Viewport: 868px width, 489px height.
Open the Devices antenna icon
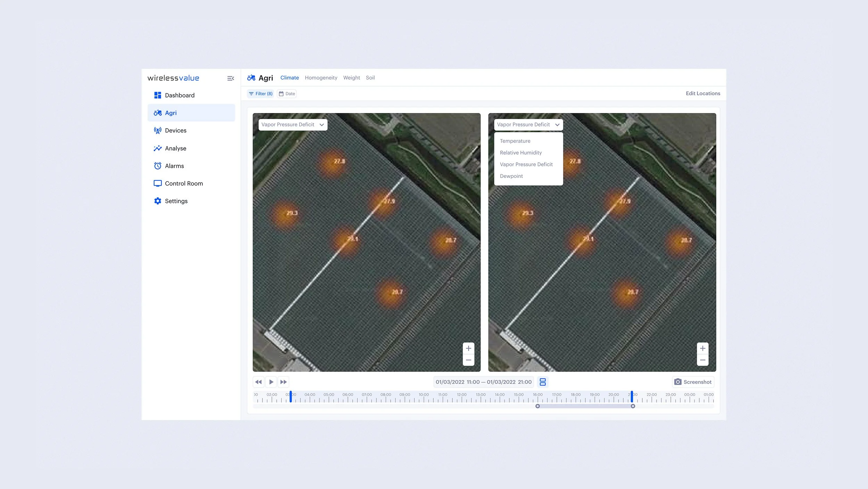[158, 130]
